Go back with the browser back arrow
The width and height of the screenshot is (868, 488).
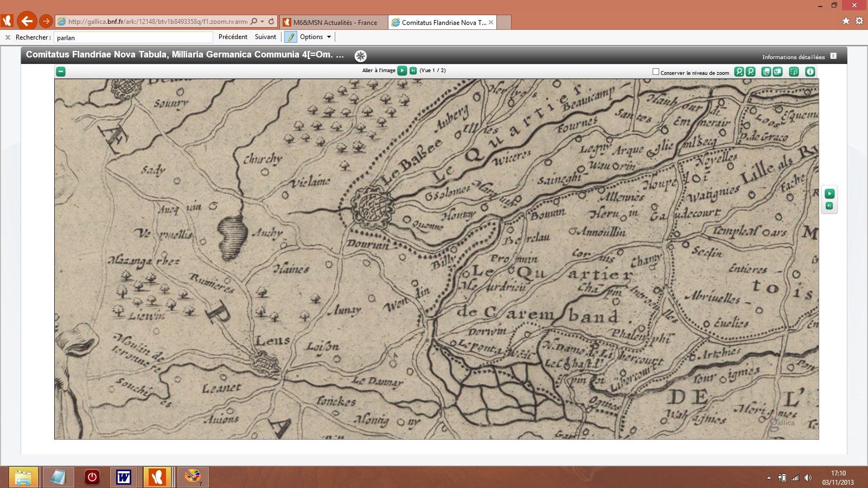27,21
